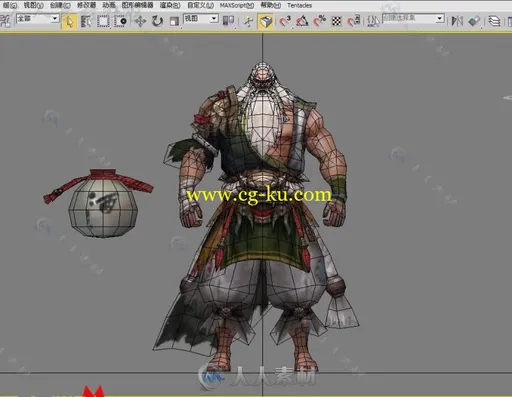Toggle Angle Snap icon
The width and height of the screenshot is (512, 397).
pyautogui.click(x=302, y=21)
